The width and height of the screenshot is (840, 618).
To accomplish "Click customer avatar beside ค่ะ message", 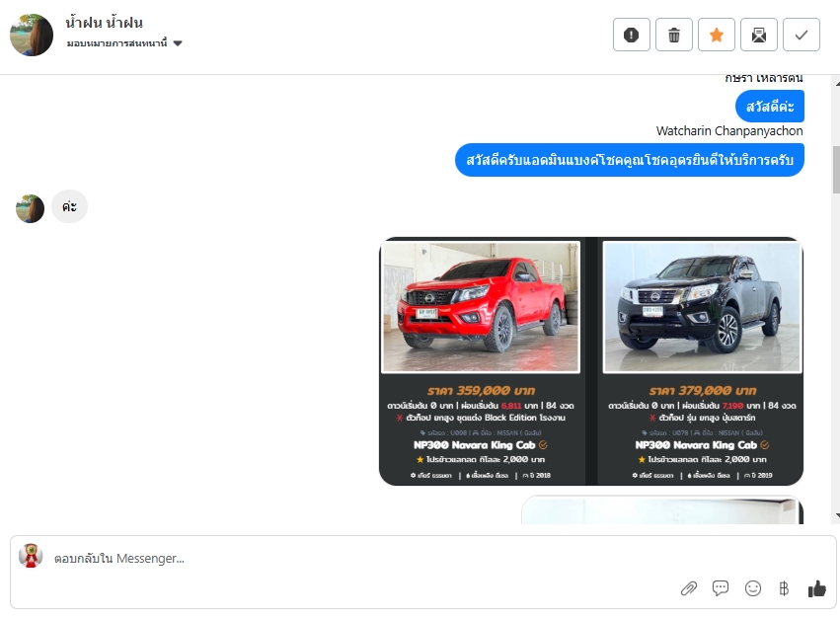I will [30, 208].
